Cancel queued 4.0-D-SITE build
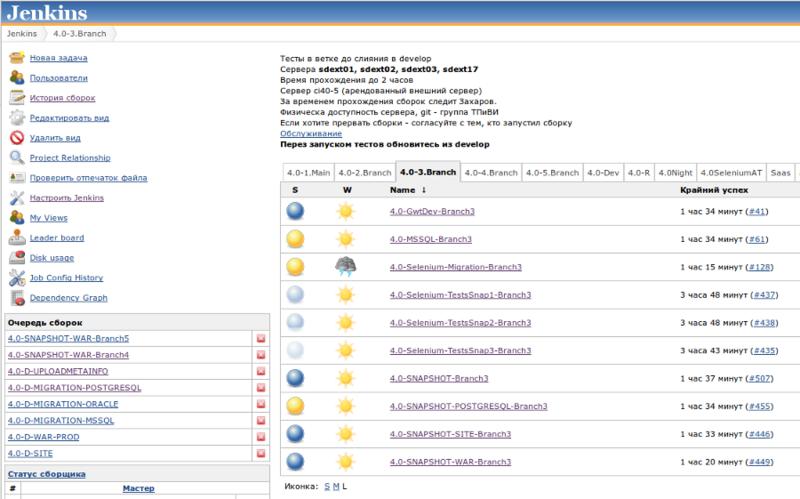 (x=261, y=453)
